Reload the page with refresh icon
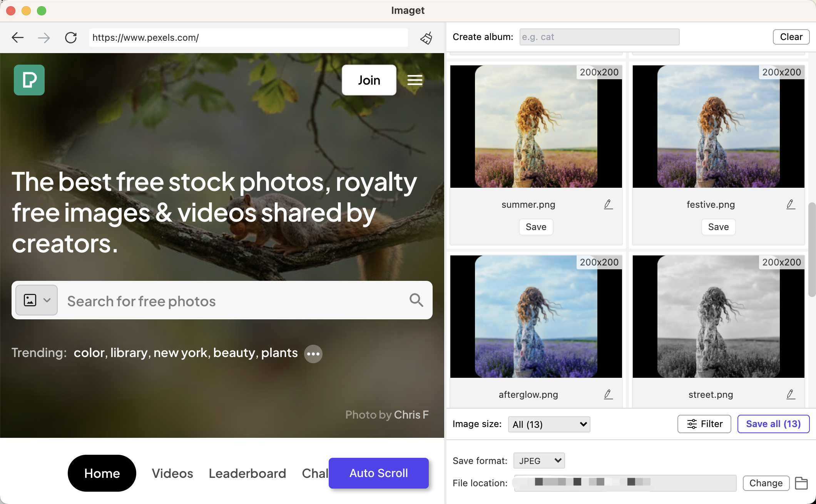 (x=71, y=37)
